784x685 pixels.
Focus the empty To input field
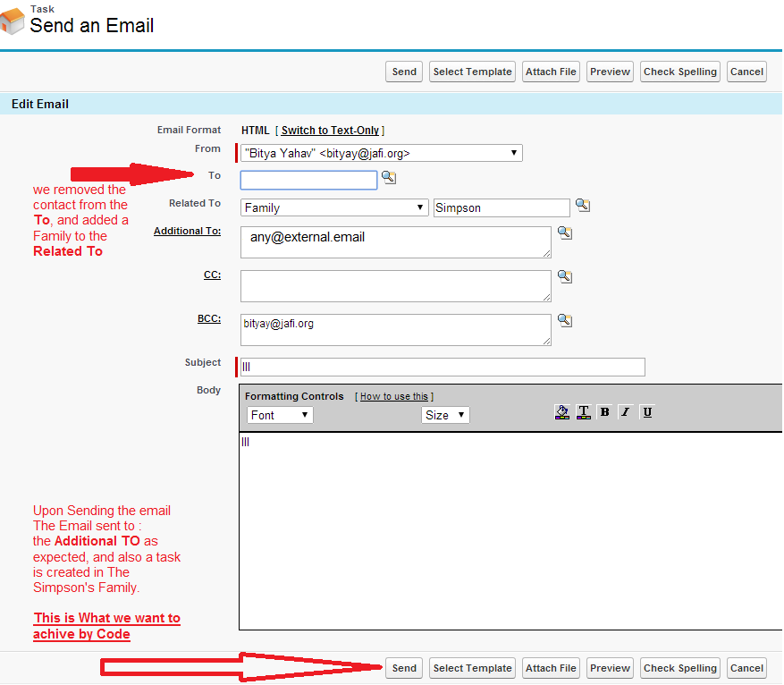[309, 180]
